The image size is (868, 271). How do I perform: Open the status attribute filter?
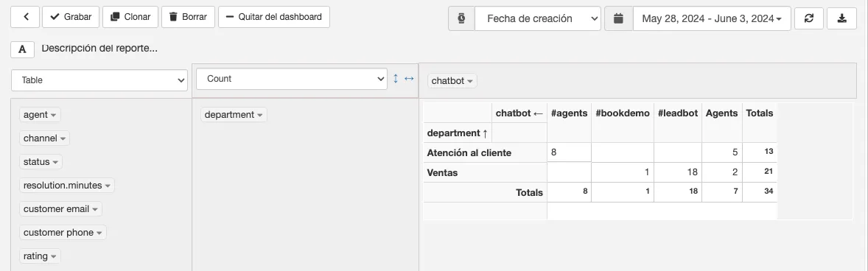(x=41, y=162)
